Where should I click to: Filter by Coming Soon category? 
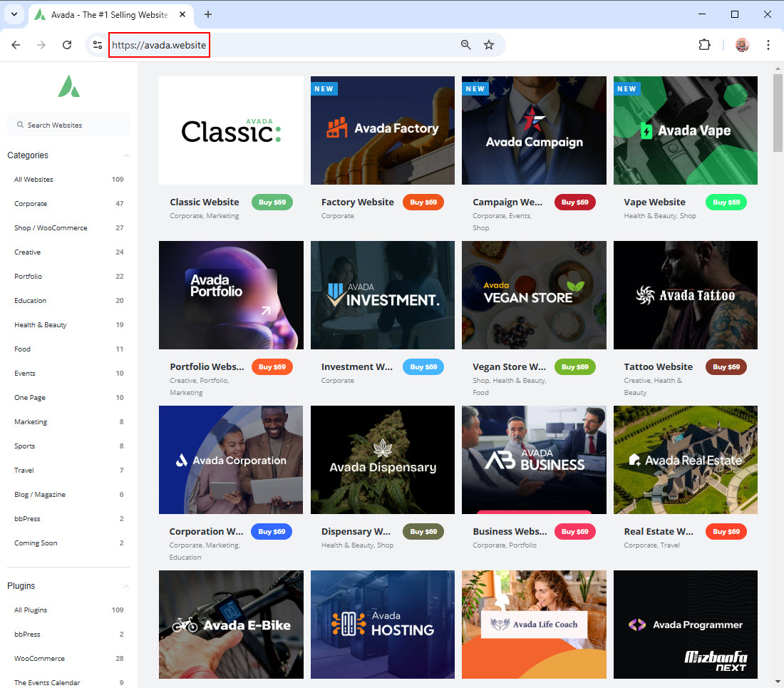pyautogui.click(x=69, y=543)
